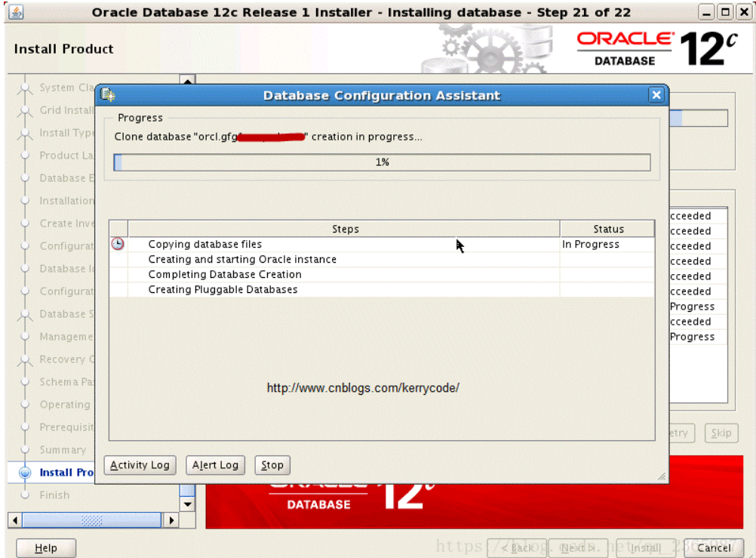Select Finish step in sidebar
Viewport: 756px width, 558px height.
click(x=54, y=495)
